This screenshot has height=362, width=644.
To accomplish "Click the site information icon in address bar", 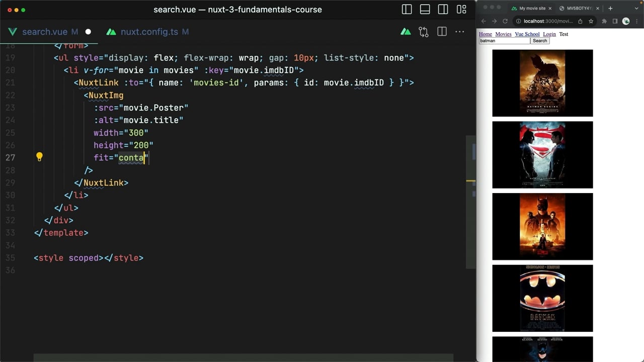I will tap(518, 21).
